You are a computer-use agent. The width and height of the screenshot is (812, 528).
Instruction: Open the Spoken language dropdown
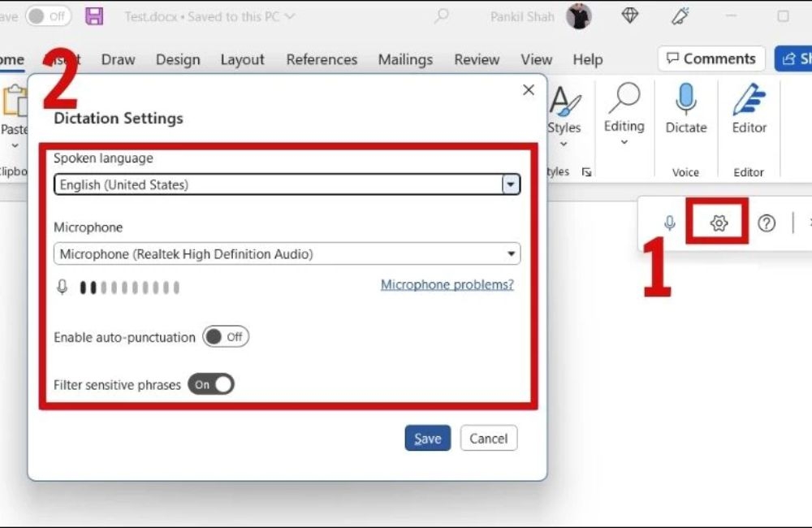click(x=287, y=184)
